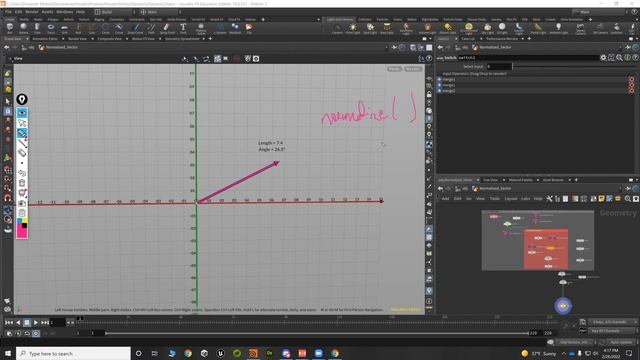Click the network editor wrench tools icon
The width and height of the screenshot is (640, 360).
(549, 199)
